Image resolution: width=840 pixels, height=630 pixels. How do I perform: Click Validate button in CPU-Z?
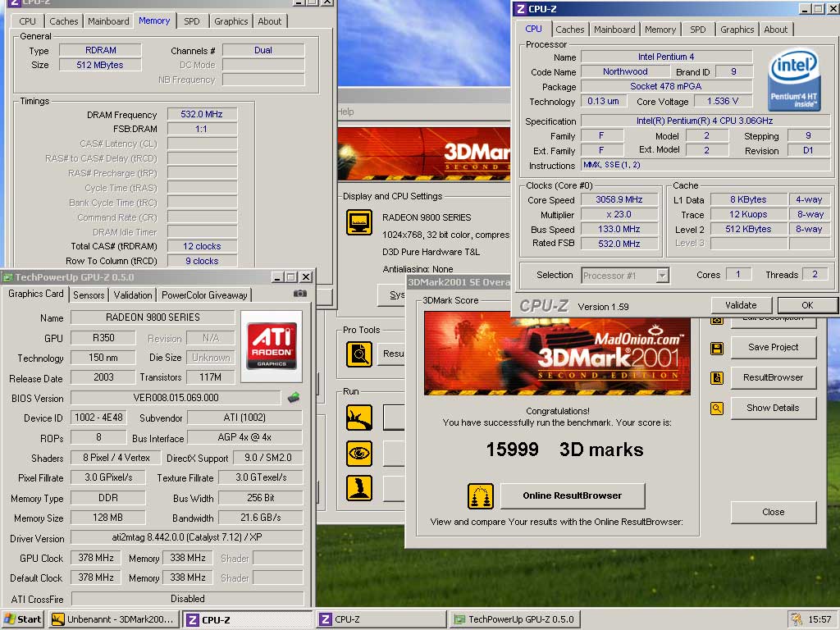[741, 305]
